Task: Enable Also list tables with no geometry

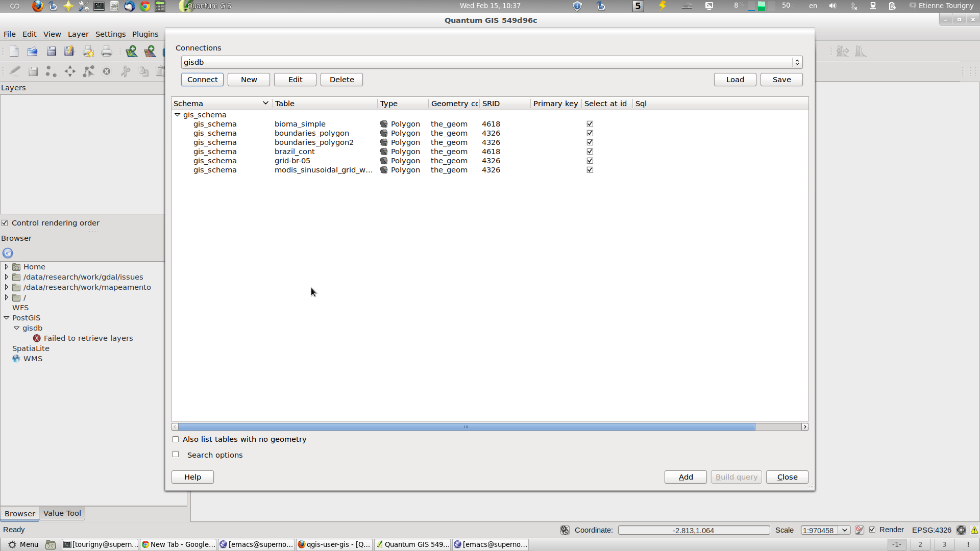Action: (x=176, y=439)
